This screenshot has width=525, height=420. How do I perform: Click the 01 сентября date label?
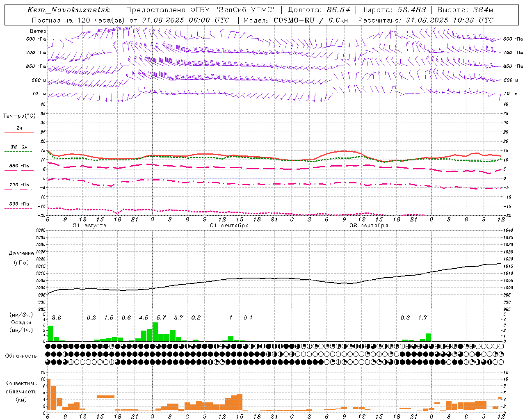(x=229, y=226)
